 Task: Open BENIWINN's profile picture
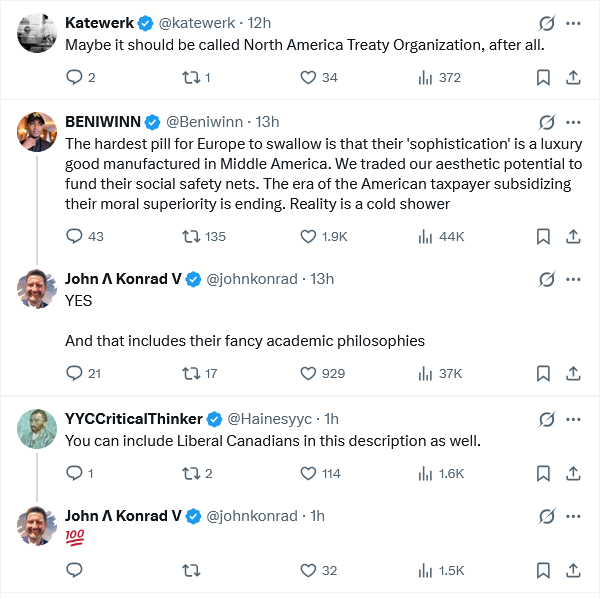coord(37,132)
